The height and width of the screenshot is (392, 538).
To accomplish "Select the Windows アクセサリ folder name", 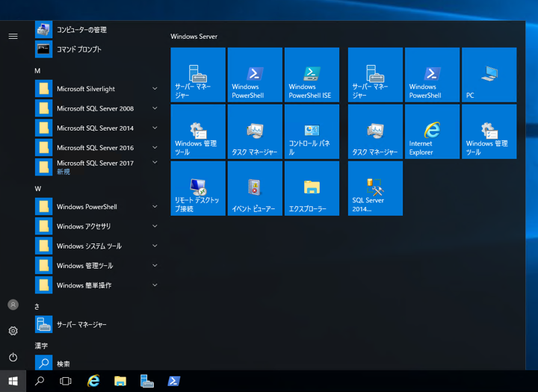I will click(84, 226).
